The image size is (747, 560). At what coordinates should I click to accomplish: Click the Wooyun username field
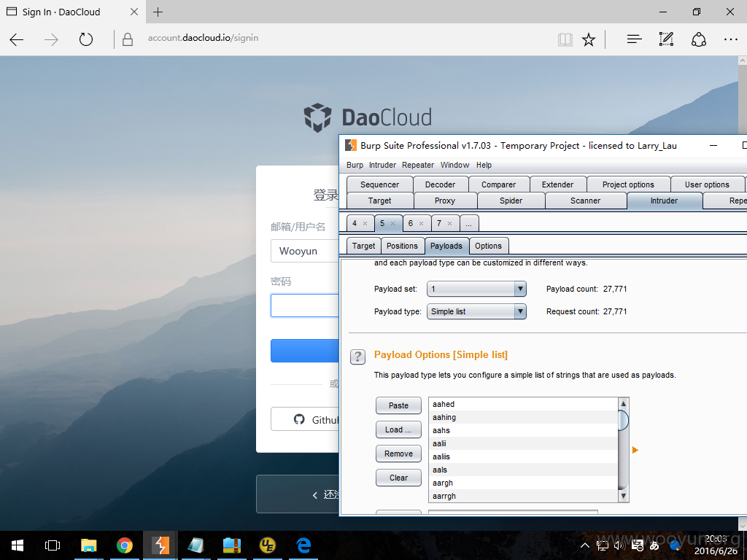click(304, 251)
